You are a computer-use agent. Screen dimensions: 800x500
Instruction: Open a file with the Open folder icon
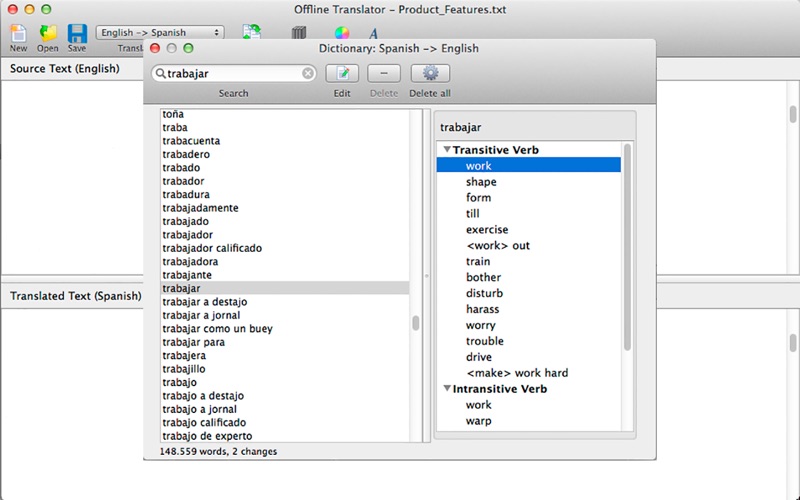47,34
